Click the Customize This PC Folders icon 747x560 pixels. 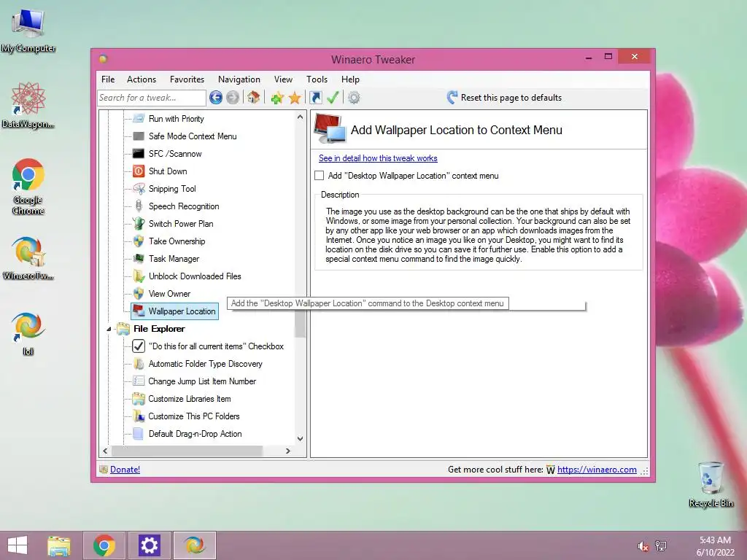(x=139, y=416)
